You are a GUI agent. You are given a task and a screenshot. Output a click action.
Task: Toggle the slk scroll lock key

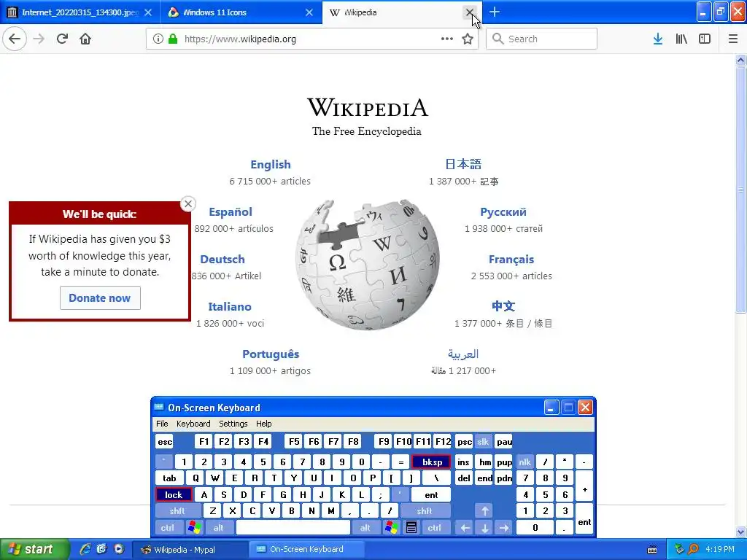pyautogui.click(x=483, y=441)
